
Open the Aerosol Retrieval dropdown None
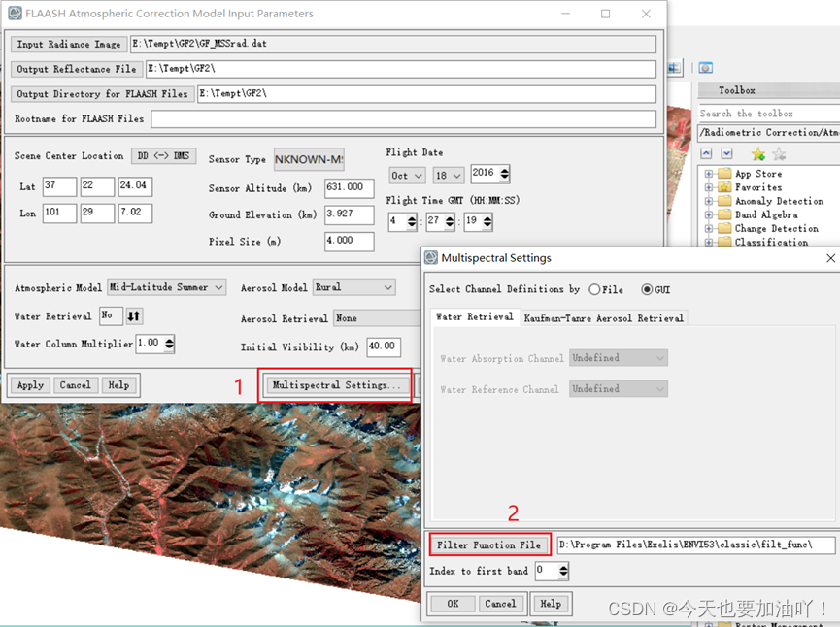click(378, 318)
